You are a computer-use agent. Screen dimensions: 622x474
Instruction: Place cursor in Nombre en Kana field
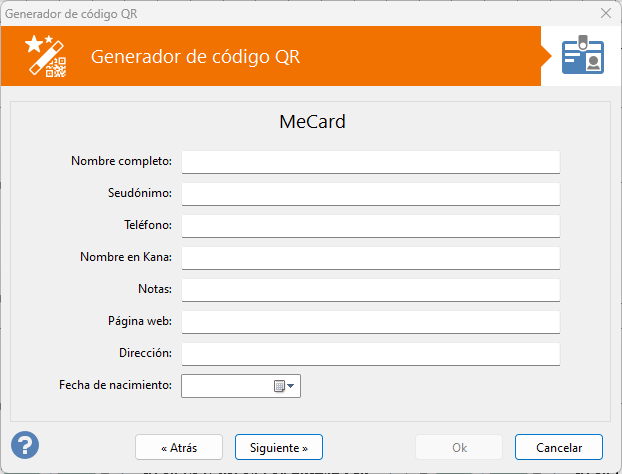click(370, 258)
